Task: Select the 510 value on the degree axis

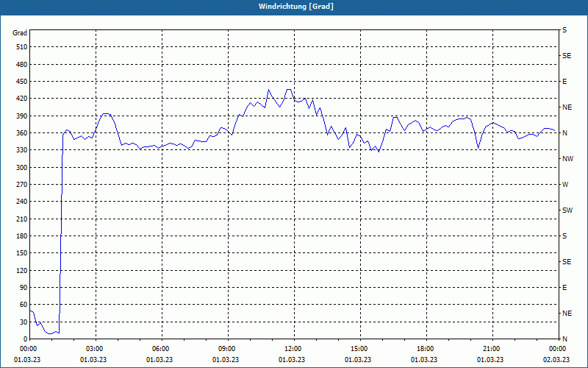Action: (x=22, y=47)
